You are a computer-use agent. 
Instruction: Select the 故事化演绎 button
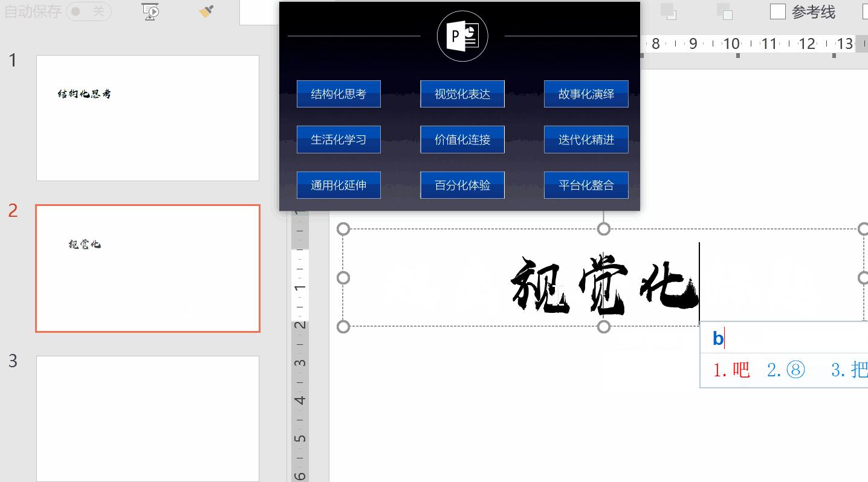[x=586, y=94]
